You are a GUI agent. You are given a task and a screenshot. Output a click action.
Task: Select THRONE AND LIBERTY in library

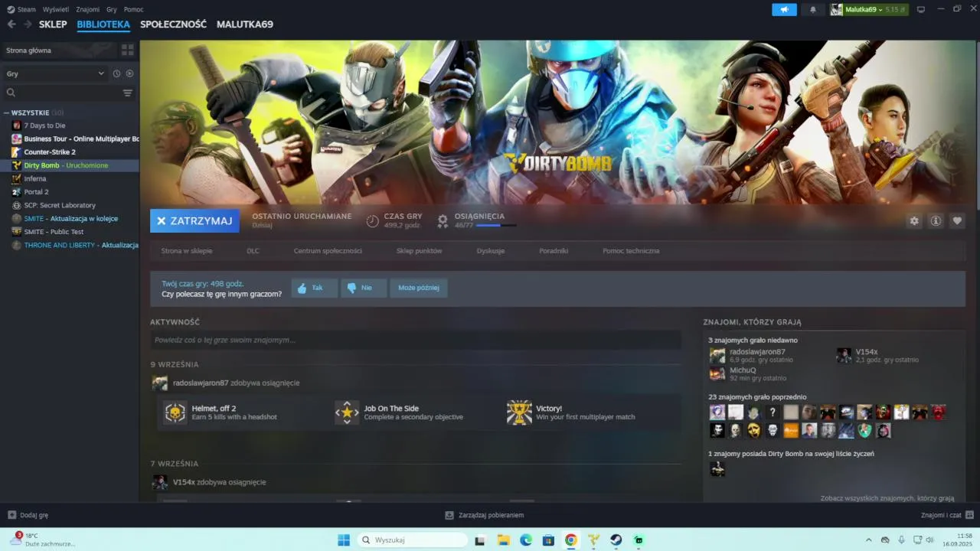click(70, 245)
